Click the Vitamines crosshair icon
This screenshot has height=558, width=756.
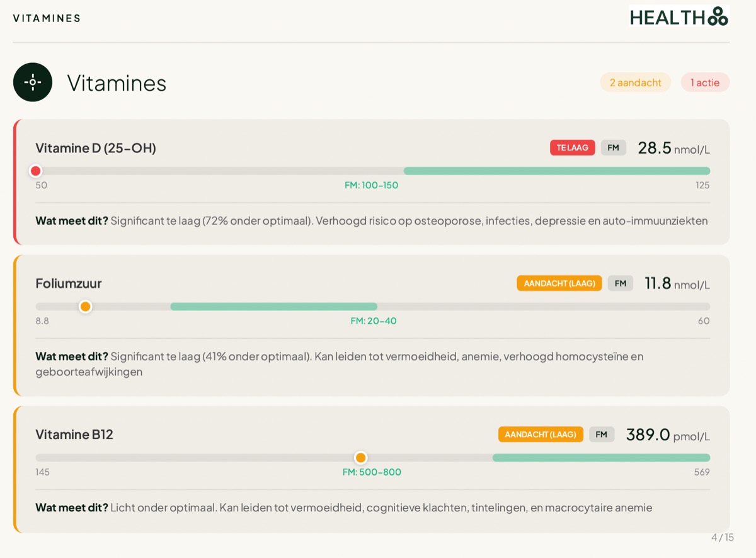click(x=33, y=83)
